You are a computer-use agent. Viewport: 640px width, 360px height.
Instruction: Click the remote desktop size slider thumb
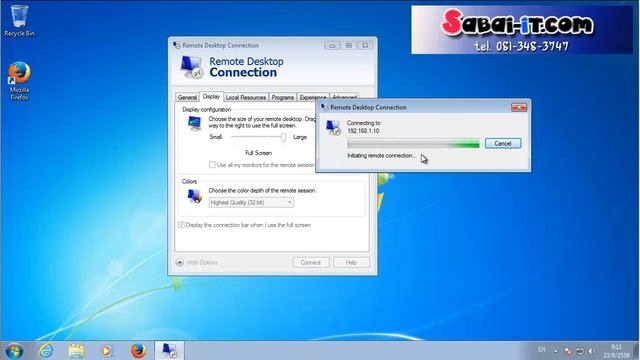[x=283, y=137]
